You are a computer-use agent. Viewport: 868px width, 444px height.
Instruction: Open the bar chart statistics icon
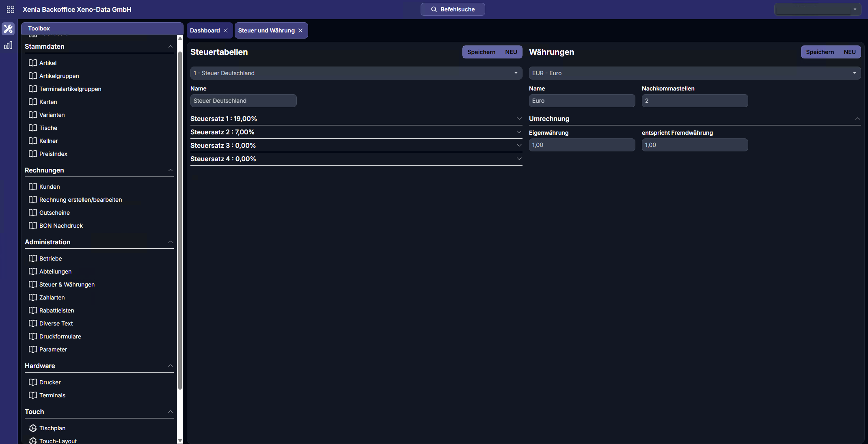pos(8,45)
